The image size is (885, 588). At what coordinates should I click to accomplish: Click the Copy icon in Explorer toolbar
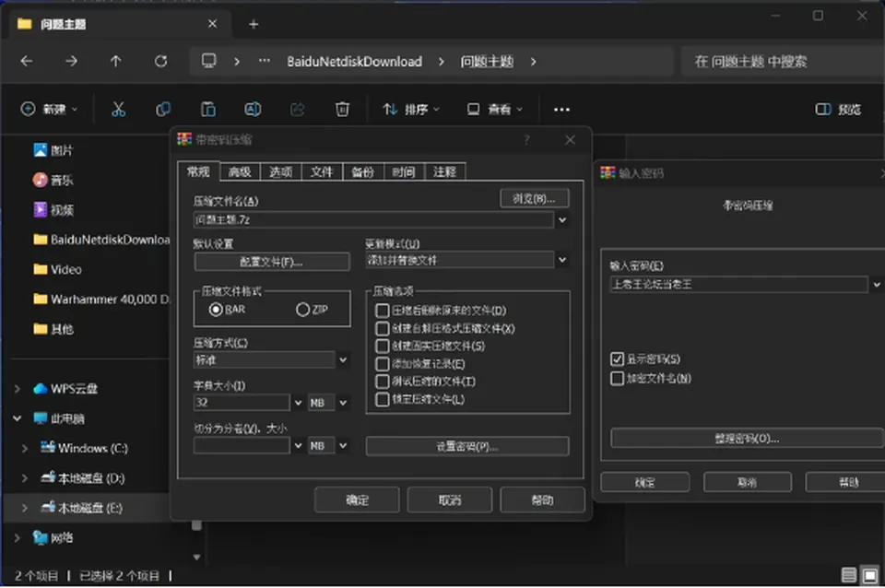163,109
